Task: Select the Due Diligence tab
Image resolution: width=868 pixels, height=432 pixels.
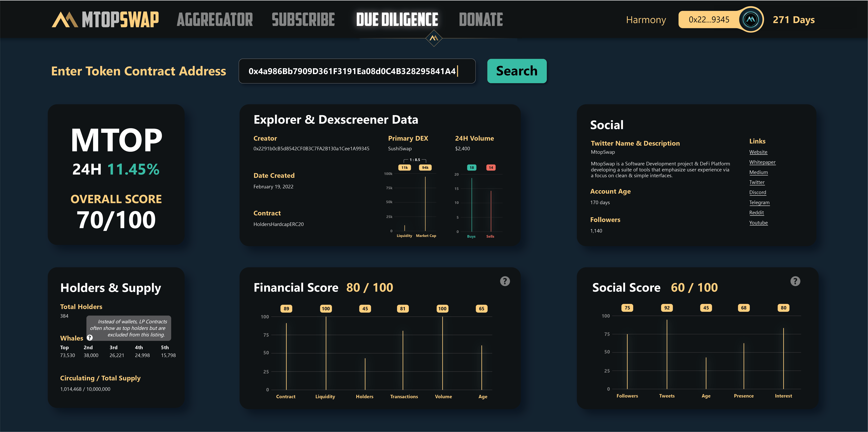Action: point(397,20)
